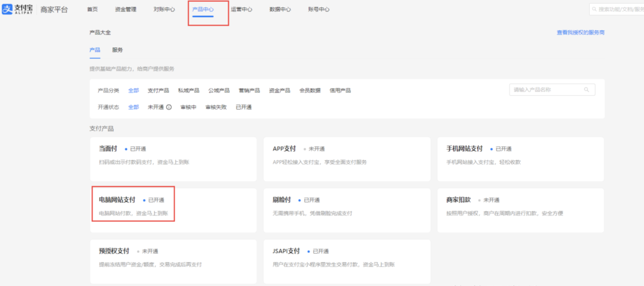
Task: Filter status by 未开通
Action: 156,107
